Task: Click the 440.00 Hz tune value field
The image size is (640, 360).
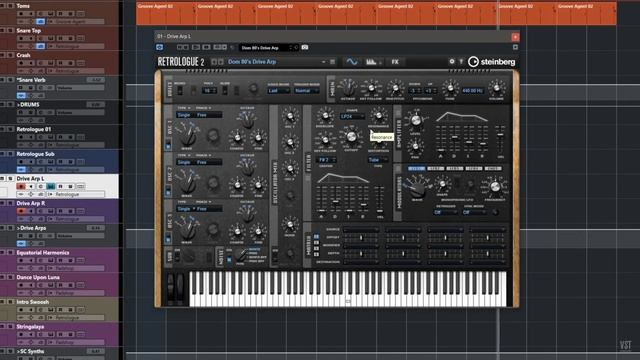Action: click(473, 91)
